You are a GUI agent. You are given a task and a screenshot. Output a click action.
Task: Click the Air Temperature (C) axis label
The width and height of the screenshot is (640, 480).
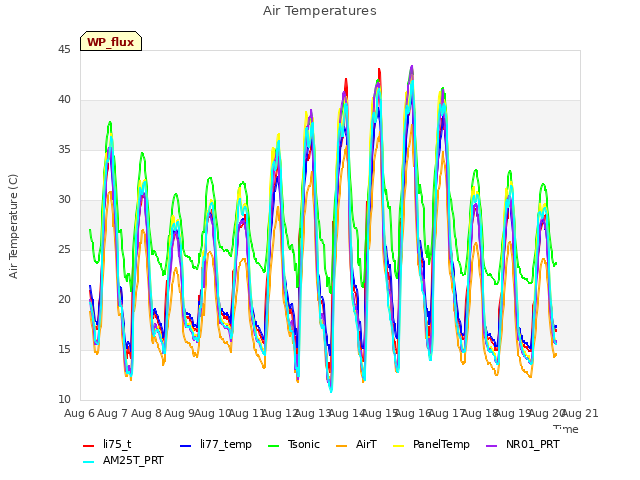pos(13,227)
